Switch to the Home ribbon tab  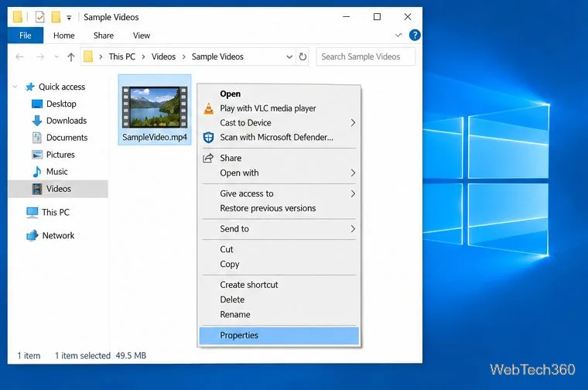63,36
